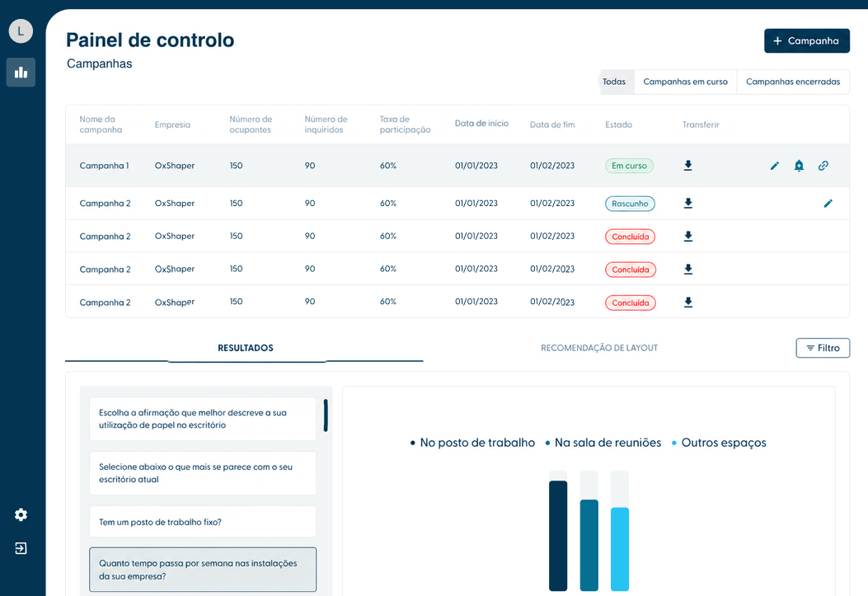
Task: Click the logout icon in sidebar
Action: [21, 548]
